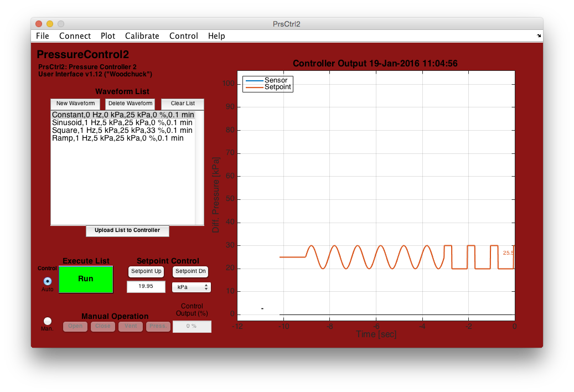Click the red window close button

(x=39, y=24)
